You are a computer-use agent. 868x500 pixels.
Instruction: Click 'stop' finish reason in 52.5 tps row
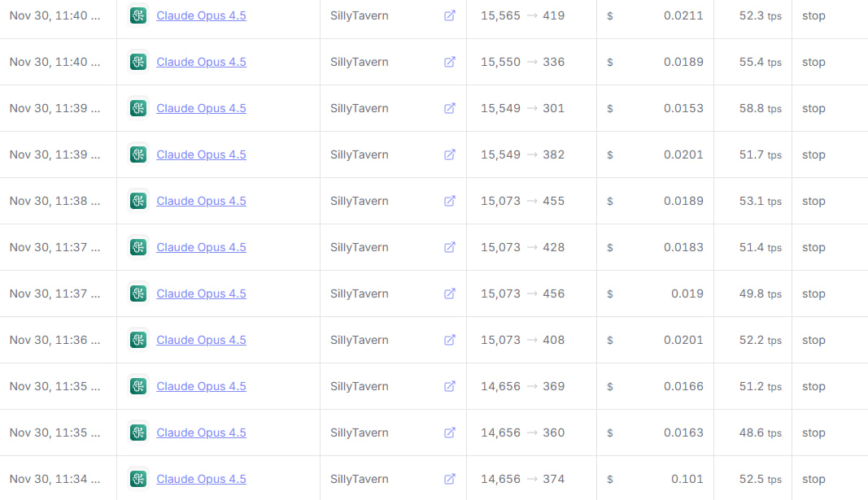tap(813, 480)
